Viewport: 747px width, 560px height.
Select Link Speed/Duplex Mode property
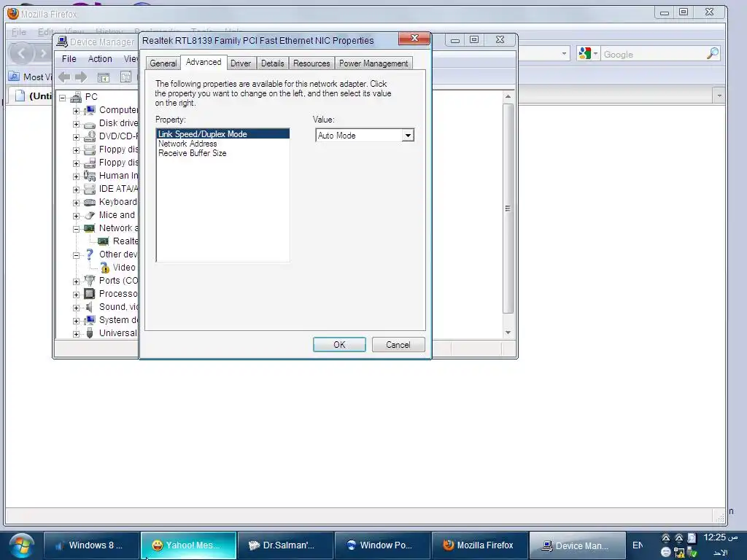point(223,134)
